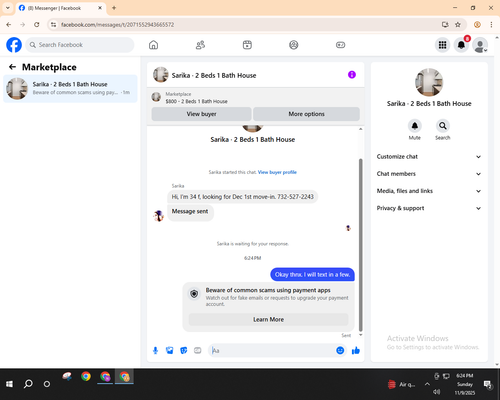Open account profile menu
The width and height of the screenshot is (500, 400).
pos(480,45)
